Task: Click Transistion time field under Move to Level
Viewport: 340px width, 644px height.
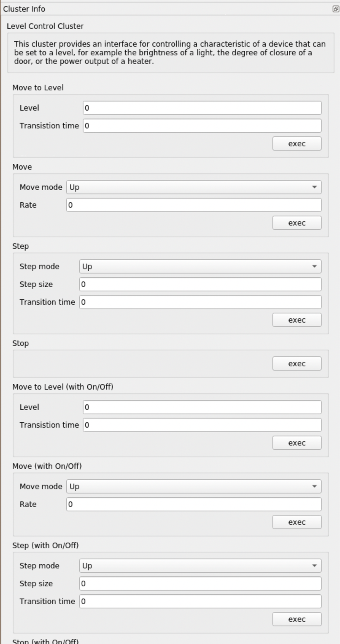Action: (202, 126)
